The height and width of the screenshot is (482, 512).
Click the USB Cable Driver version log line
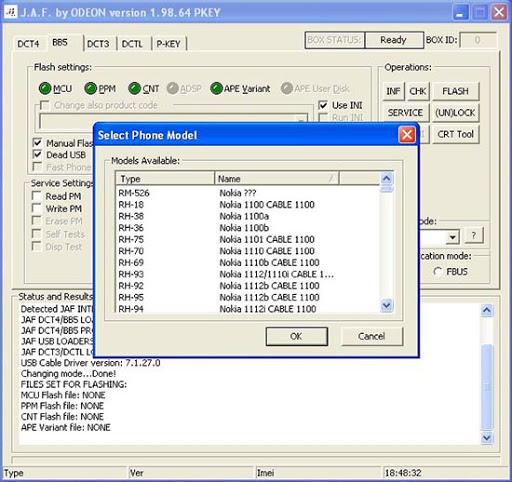click(x=90, y=363)
